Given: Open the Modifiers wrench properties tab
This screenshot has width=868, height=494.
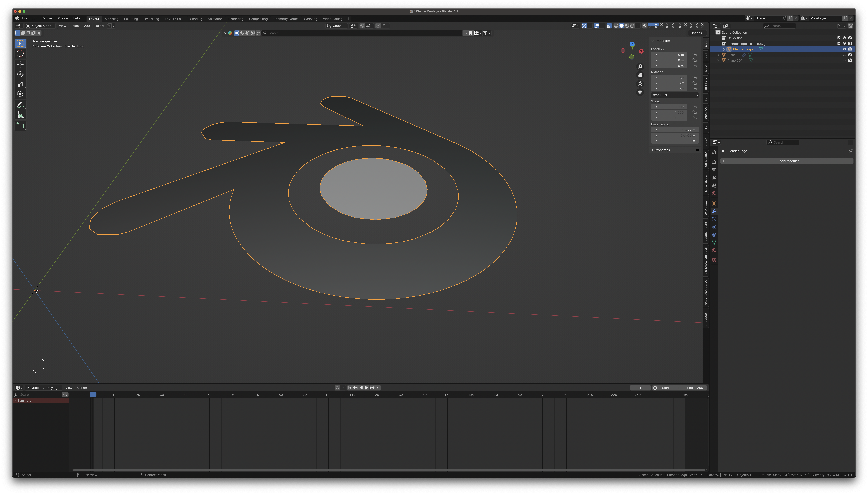Looking at the screenshot, I should 714,211.
